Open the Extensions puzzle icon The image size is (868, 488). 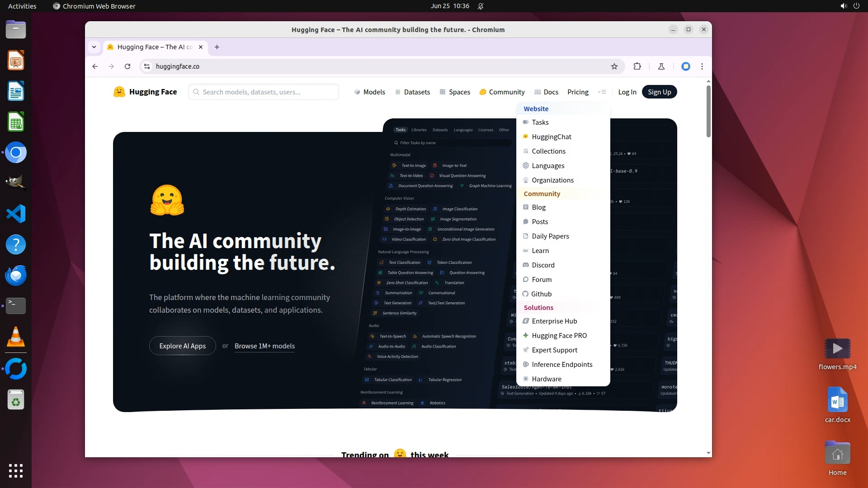click(637, 66)
